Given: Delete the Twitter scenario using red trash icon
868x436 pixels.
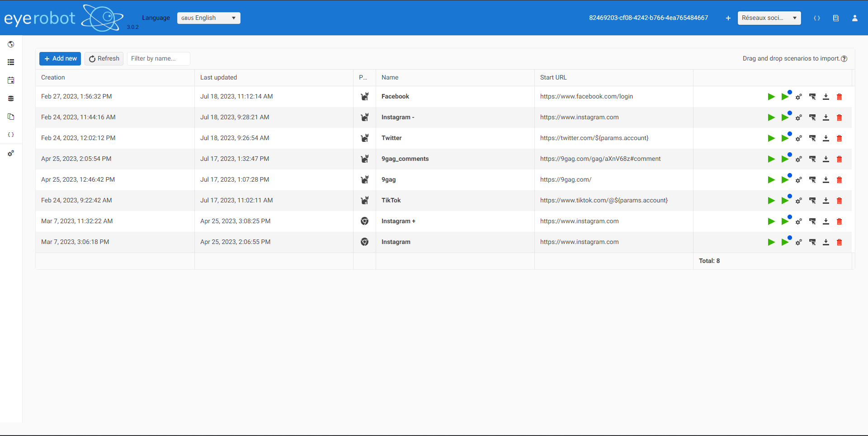Looking at the screenshot, I should [x=840, y=138].
